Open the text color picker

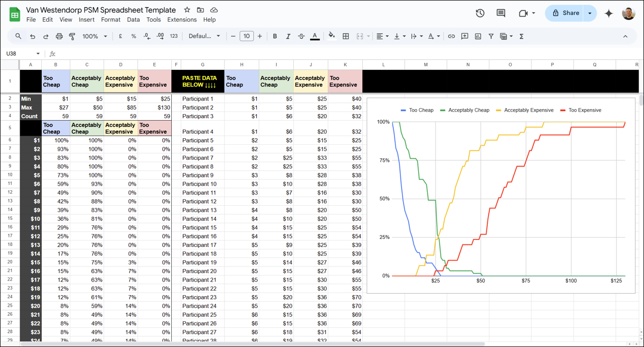[x=315, y=36]
